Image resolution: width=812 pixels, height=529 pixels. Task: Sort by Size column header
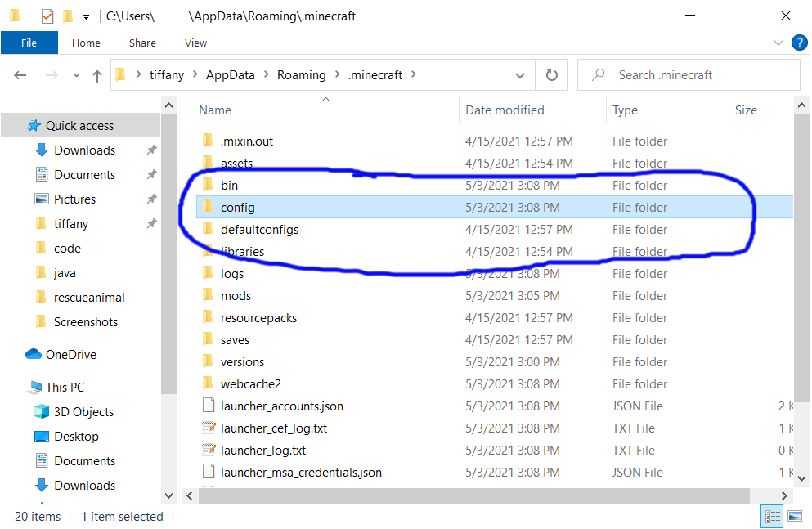tap(747, 110)
